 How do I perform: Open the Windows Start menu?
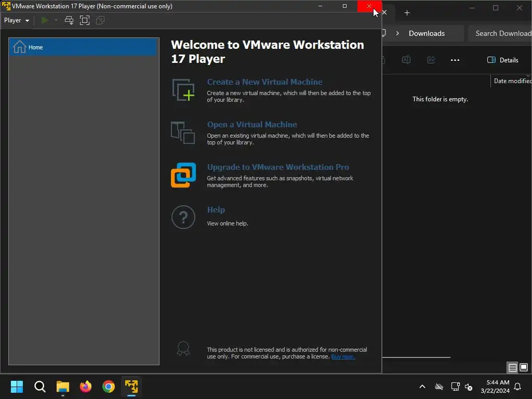tap(17, 387)
